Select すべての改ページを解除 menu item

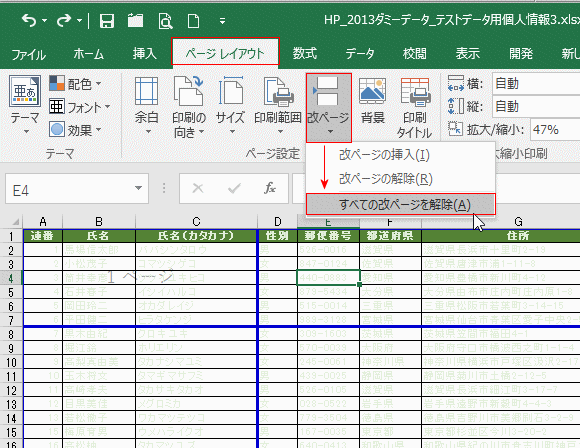tap(401, 204)
